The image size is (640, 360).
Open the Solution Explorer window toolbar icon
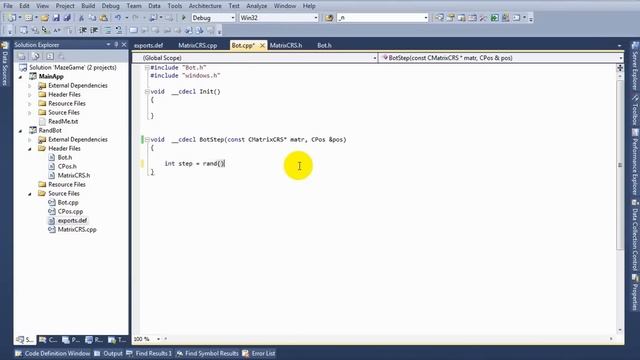click(x=439, y=18)
